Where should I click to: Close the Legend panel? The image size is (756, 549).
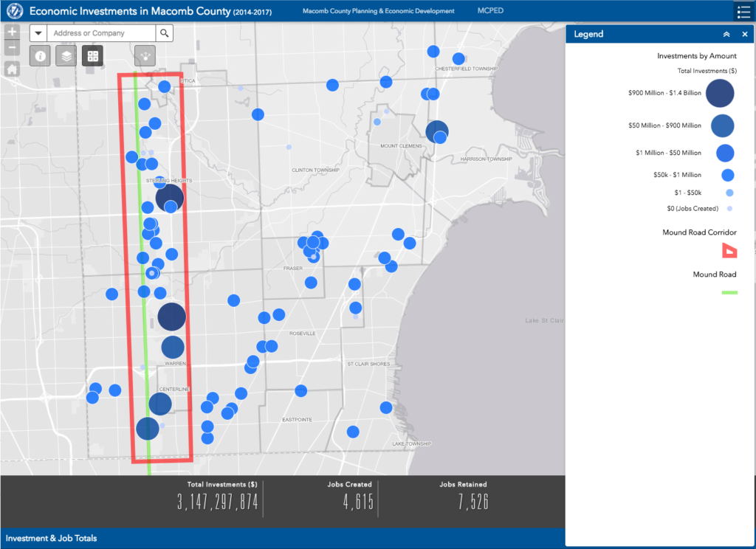[x=745, y=34]
